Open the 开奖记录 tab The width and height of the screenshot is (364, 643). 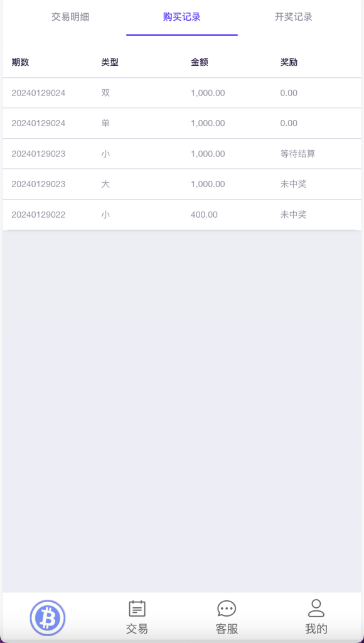point(292,18)
